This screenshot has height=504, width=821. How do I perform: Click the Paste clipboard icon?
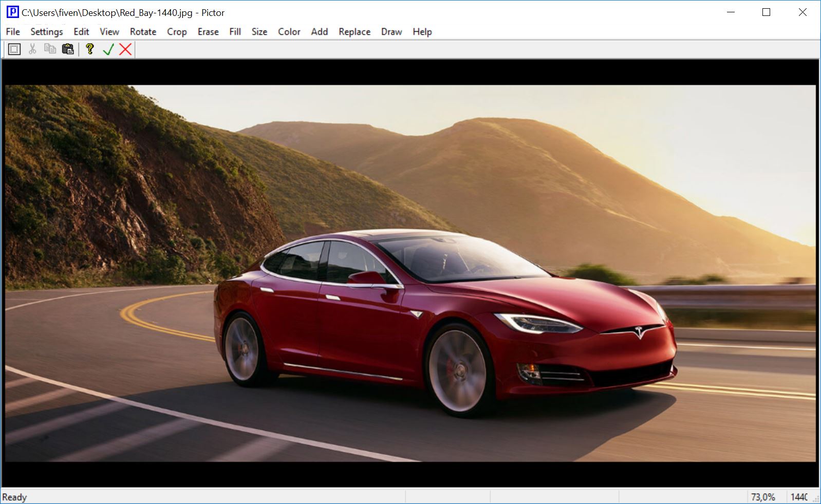68,49
